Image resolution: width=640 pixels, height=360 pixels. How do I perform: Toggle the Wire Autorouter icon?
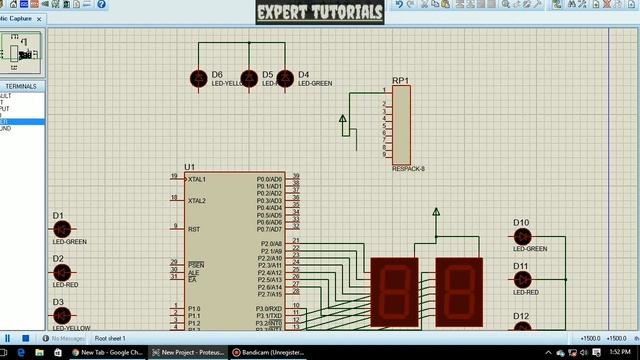(x=557, y=4)
